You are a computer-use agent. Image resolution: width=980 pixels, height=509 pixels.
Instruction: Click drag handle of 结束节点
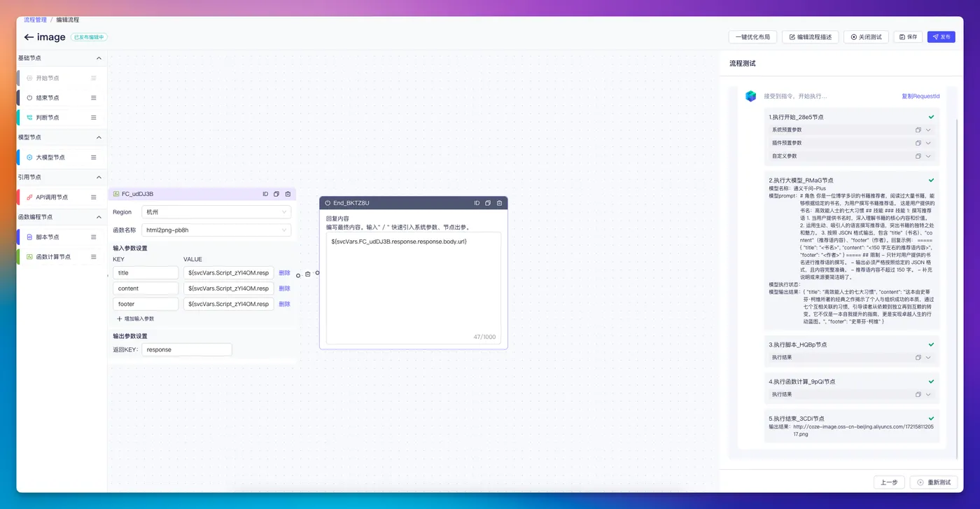[x=94, y=98]
